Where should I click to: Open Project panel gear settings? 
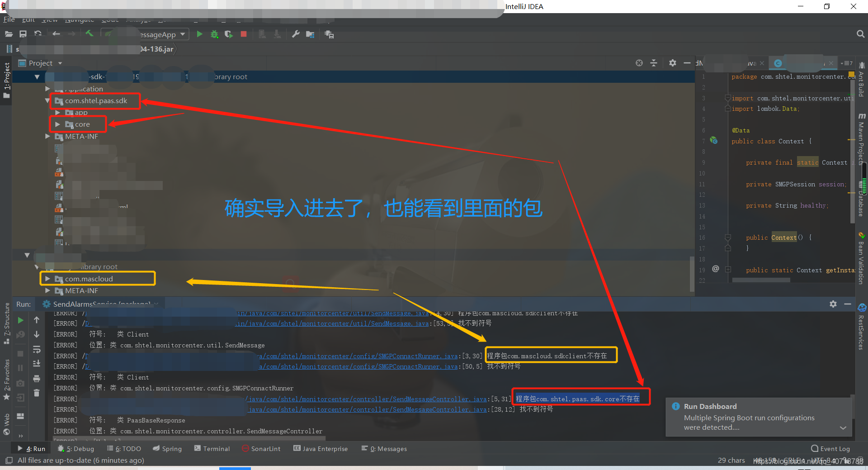tap(673, 63)
